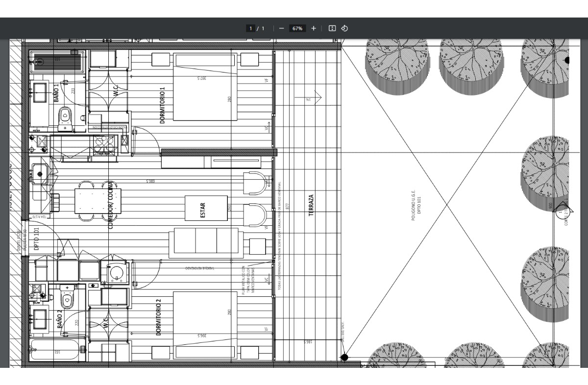This screenshot has height=385, width=588.
Task: Select the current page number field
Action: click(250, 28)
